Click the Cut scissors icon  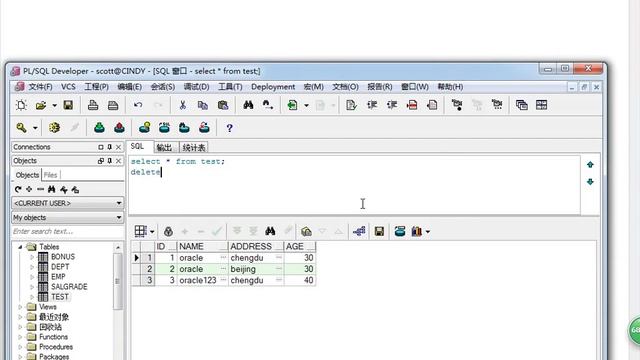[182, 105]
